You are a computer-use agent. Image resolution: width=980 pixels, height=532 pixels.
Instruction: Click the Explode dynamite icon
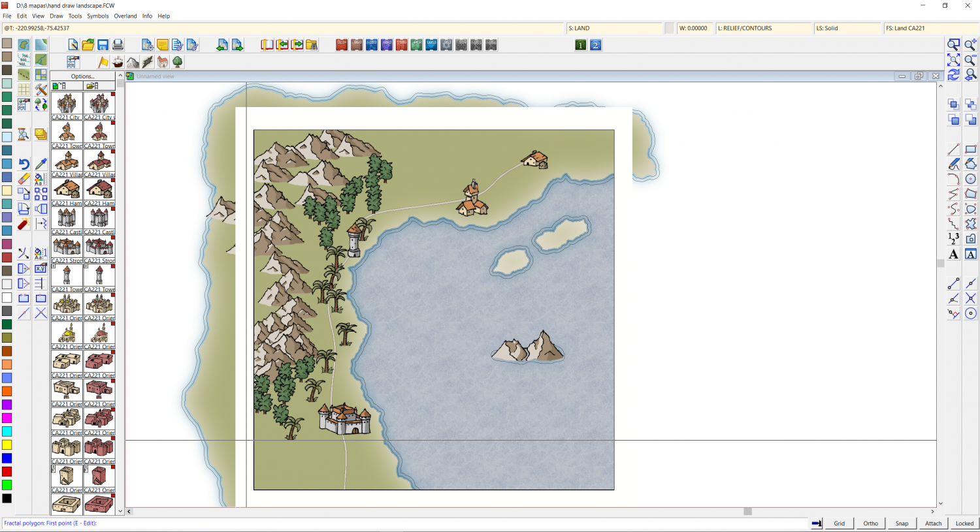24,225
